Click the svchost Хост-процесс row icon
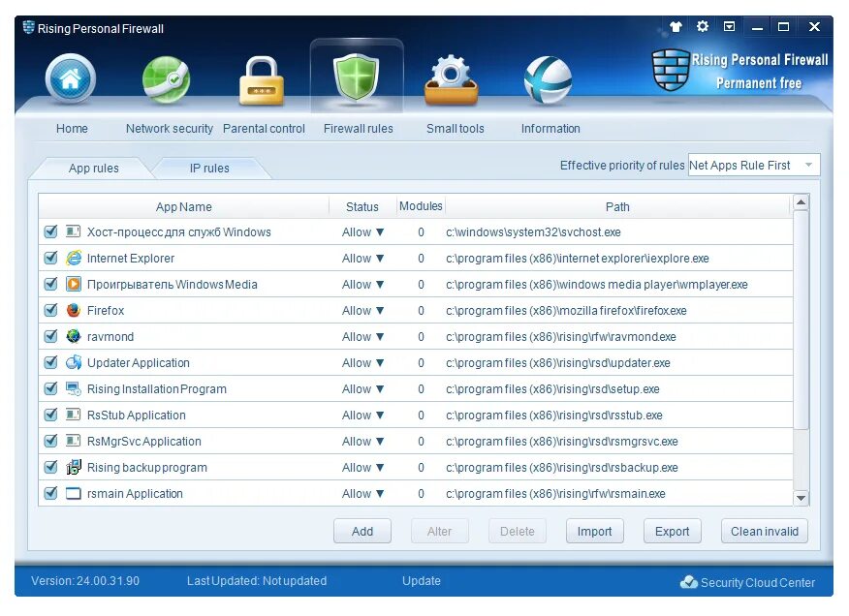 (73, 231)
